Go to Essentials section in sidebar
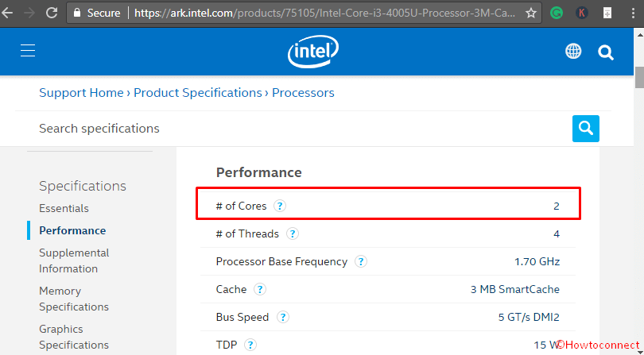This screenshot has width=644, height=355. click(64, 208)
